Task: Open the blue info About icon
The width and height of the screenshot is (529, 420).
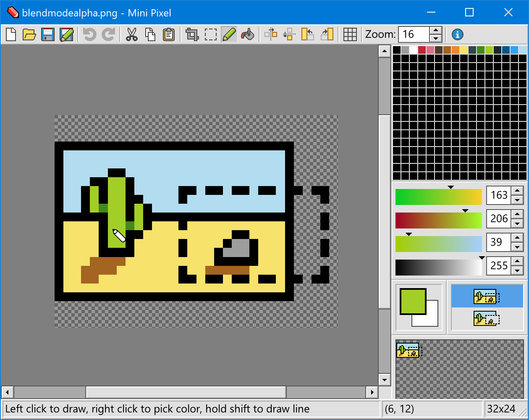Action: pos(457,34)
